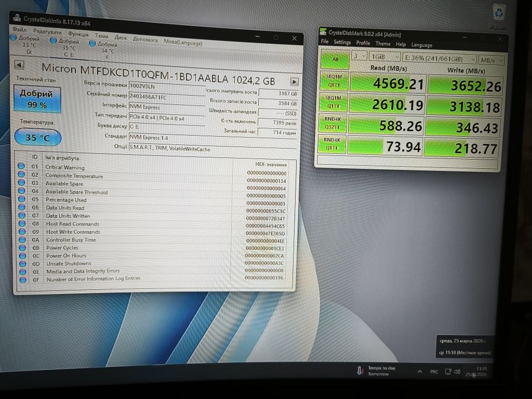This screenshot has width=532, height=399.
Task: Open the weather widget Temps to rise
Action: pyautogui.click(x=376, y=371)
